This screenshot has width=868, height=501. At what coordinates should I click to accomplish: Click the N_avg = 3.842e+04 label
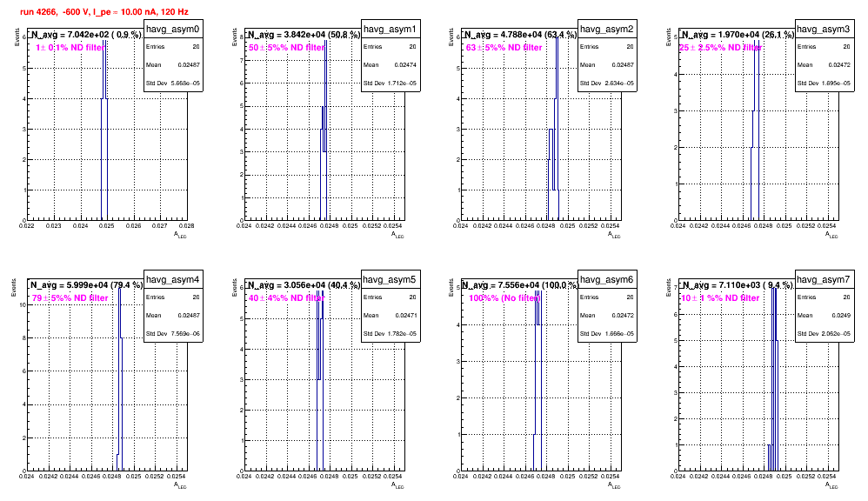(304, 35)
